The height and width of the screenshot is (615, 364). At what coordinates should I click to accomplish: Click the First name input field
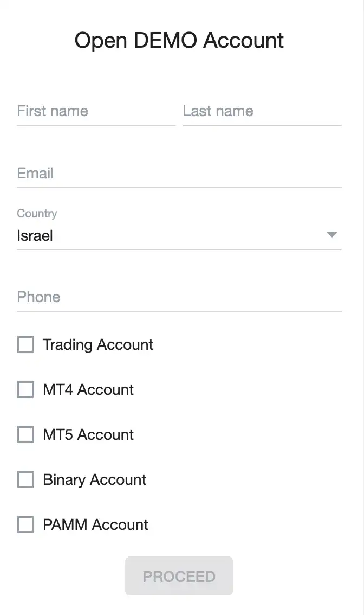(x=96, y=112)
